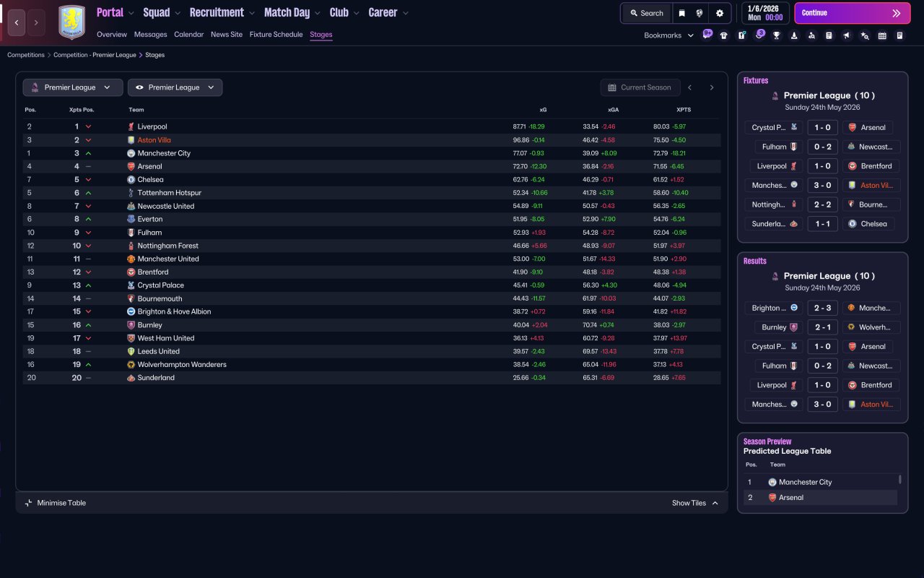Screen dimensions: 924x578
Task: Open the star with magnifier icon bookmark
Action: (865, 35)
